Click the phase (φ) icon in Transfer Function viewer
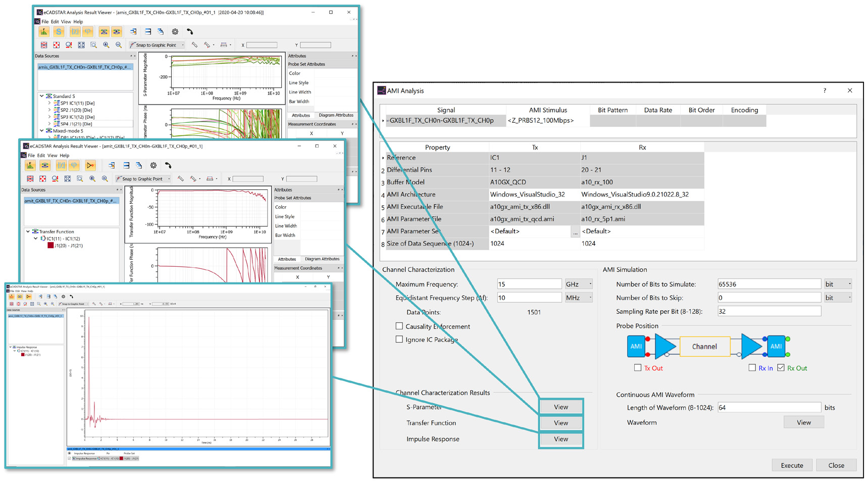The width and height of the screenshot is (868, 481). click(x=74, y=165)
